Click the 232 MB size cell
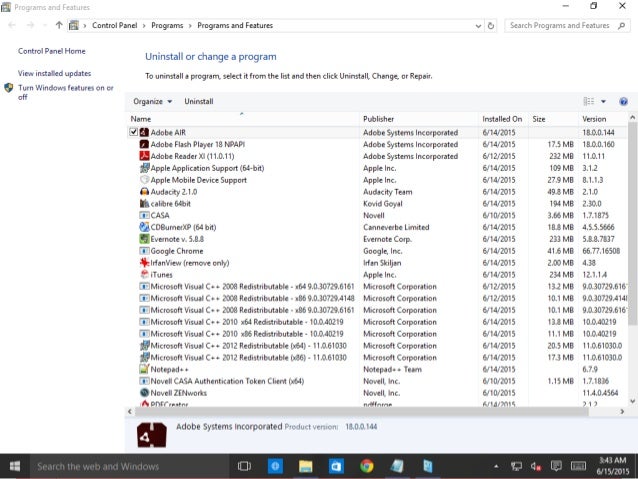 (x=561, y=156)
